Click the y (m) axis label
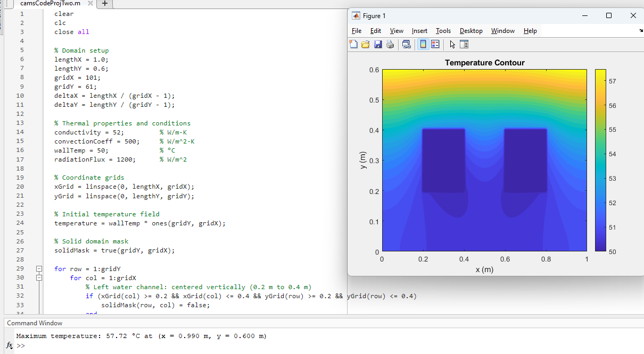The image size is (644, 354). coord(363,160)
